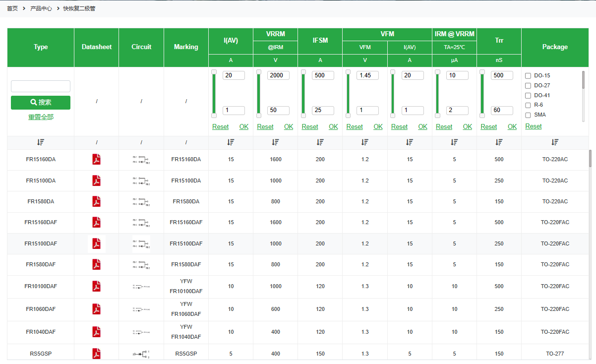Viewport: 596px width, 364px height.
Task: Sort rows by Trr value
Action: 499,142
